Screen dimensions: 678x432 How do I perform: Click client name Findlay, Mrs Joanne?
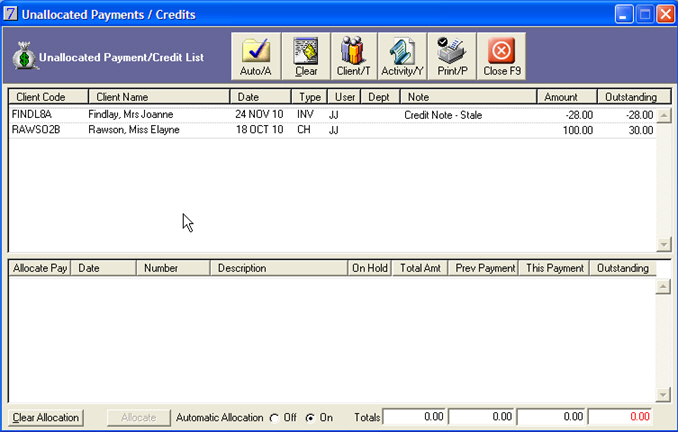(131, 115)
